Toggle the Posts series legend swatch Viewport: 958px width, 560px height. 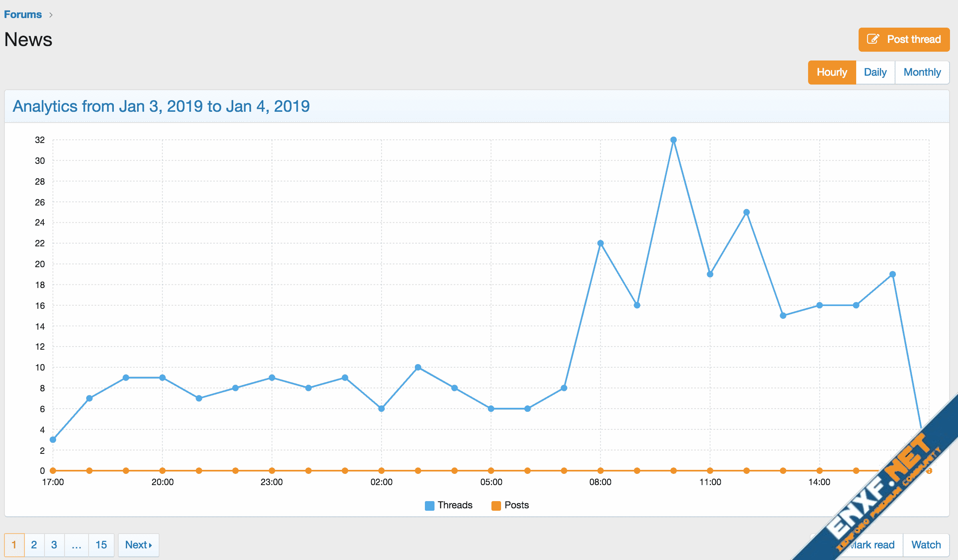click(496, 506)
